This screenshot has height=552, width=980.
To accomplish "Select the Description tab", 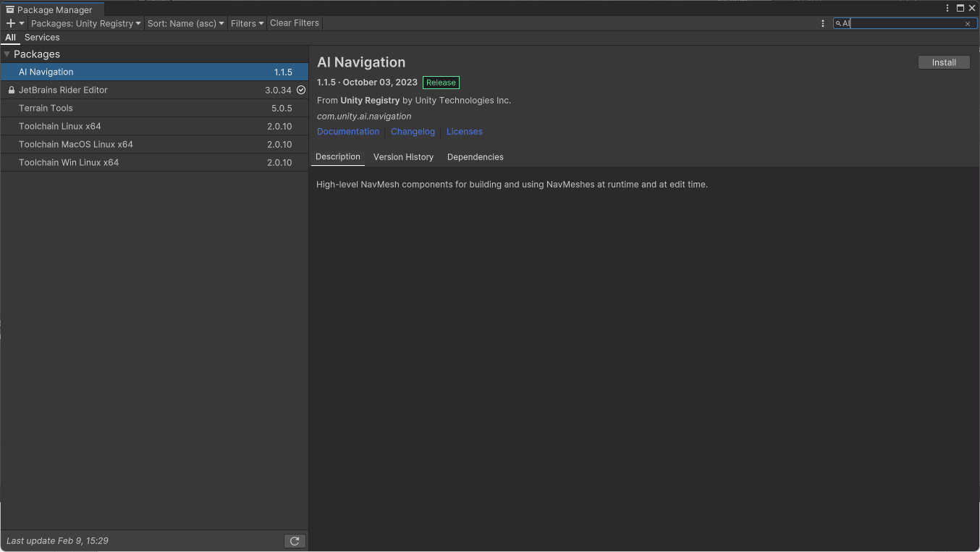I will point(338,157).
